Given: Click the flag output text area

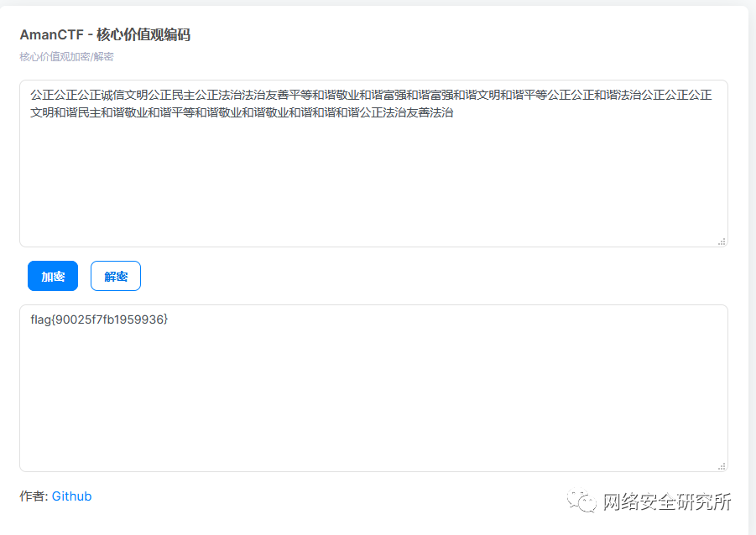Looking at the screenshot, I should (x=373, y=388).
